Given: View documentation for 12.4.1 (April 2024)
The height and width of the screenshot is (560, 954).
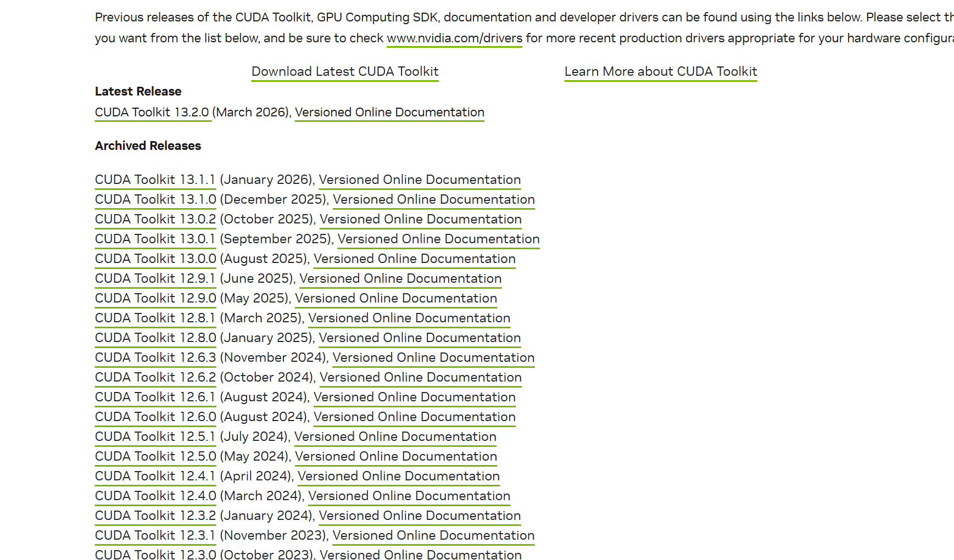Looking at the screenshot, I should click(399, 477).
